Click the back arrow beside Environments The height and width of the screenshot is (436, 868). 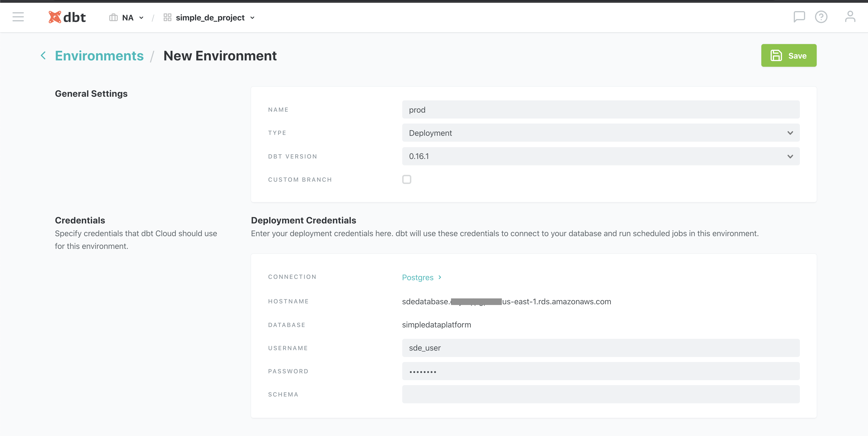[43, 56]
